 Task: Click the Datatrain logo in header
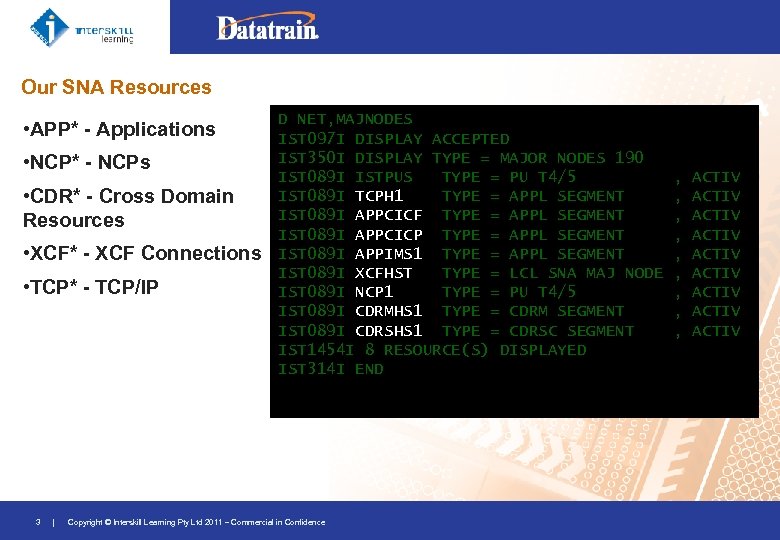click(267, 26)
